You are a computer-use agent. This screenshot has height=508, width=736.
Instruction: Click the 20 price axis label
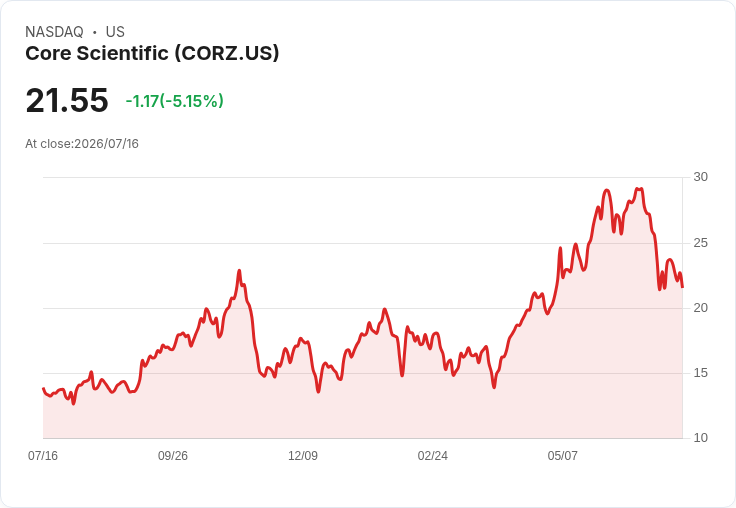click(700, 308)
